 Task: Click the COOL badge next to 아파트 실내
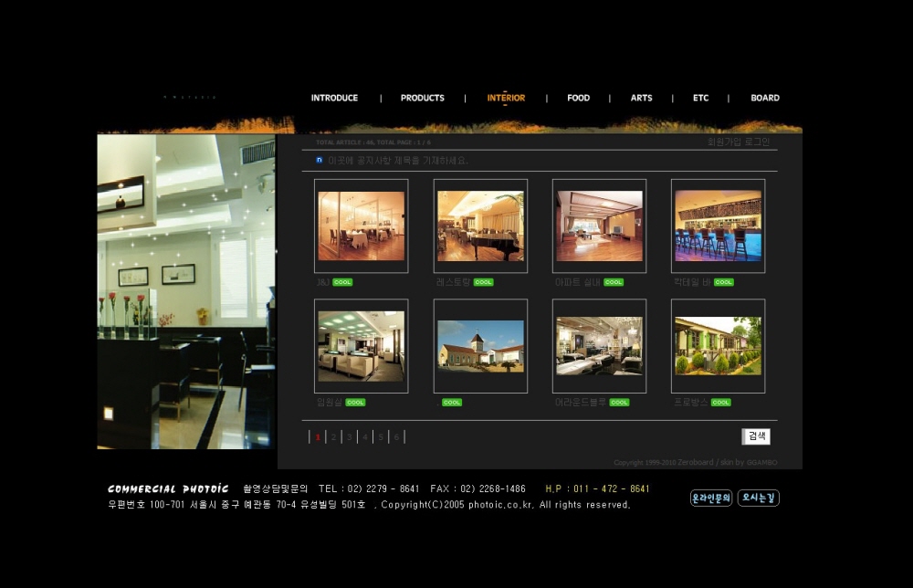click(x=614, y=282)
